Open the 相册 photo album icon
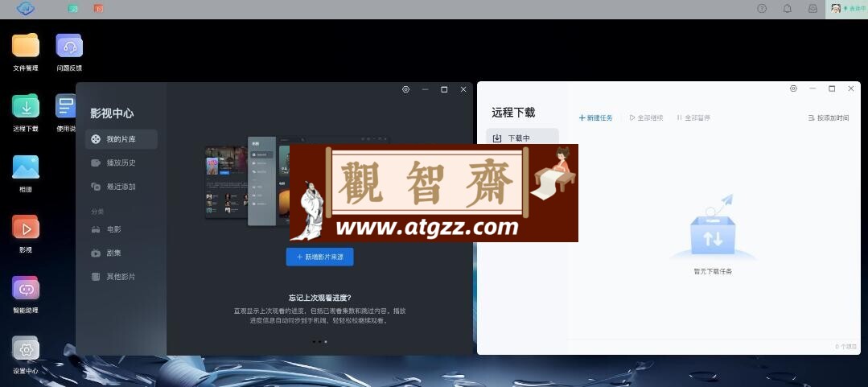The width and height of the screenshot is (868, 387). (x=26, y=167)
